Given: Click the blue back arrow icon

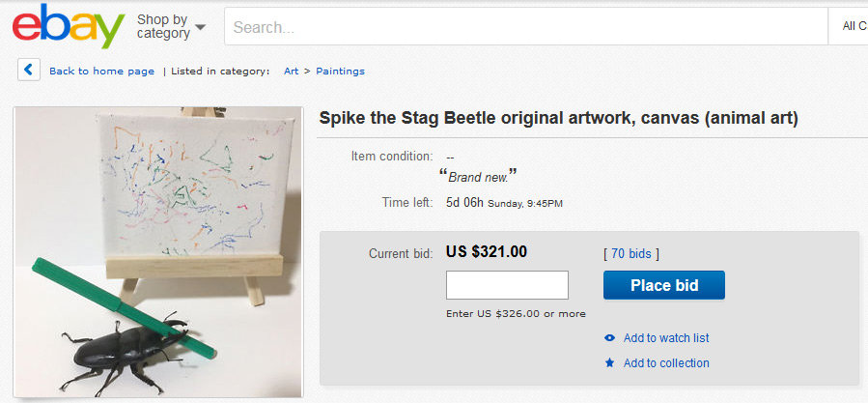Looking at the screenshot, I should click(x=30, y=70).
